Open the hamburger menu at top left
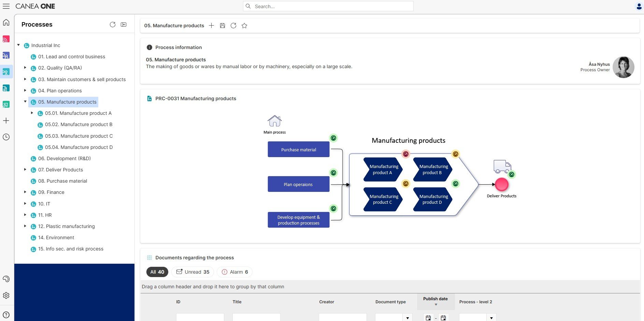Screen dimensions: 644x321 pos(6,6)
